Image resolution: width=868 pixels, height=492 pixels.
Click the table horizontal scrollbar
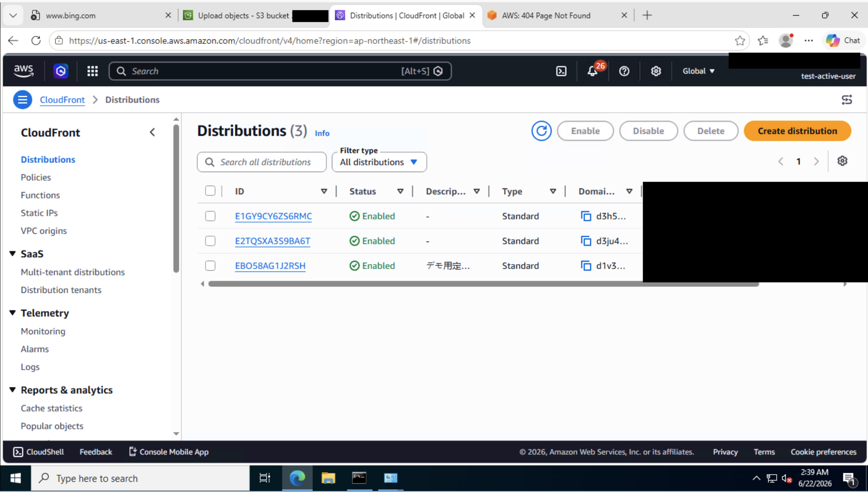click(x=483, y=284)
